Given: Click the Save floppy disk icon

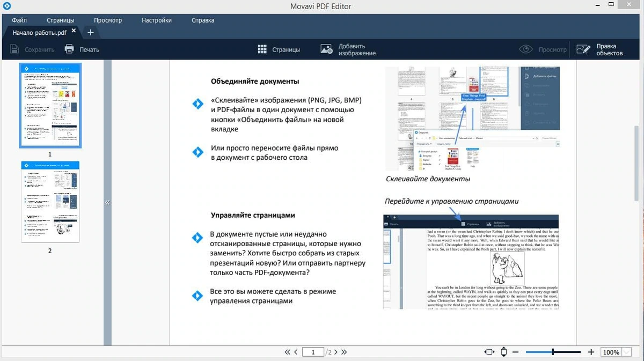Looking at the screenshot, I should click(14, 49).
